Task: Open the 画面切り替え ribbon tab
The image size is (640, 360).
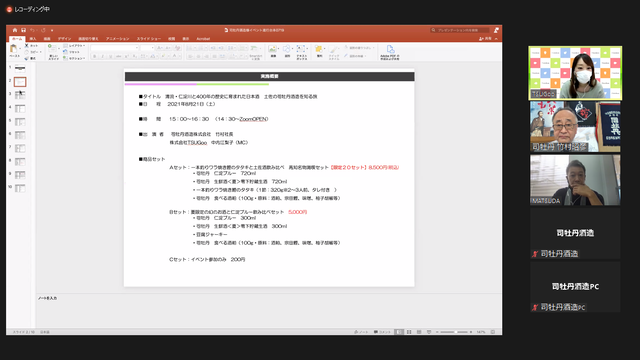Action: click(88, 39)
